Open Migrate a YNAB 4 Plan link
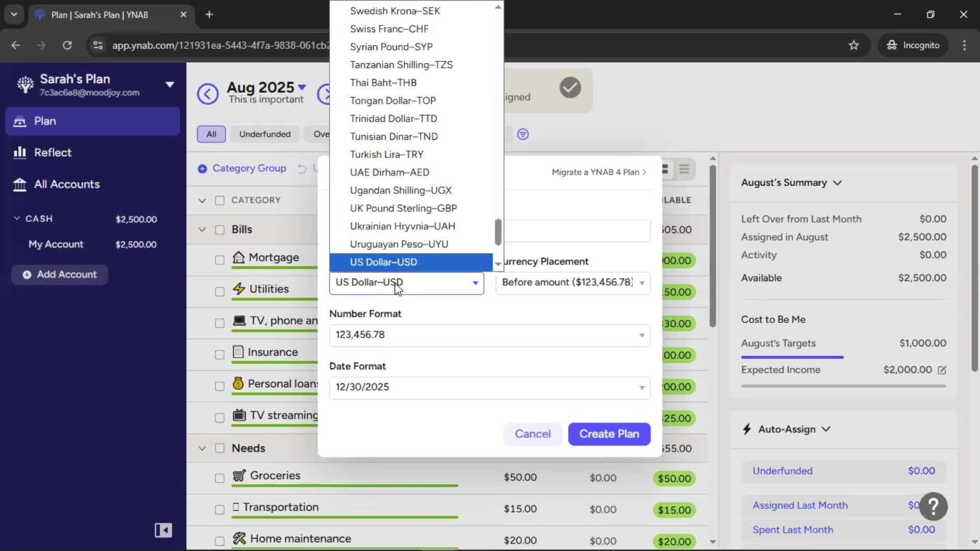The image size is (980, 551). (599, 172)
